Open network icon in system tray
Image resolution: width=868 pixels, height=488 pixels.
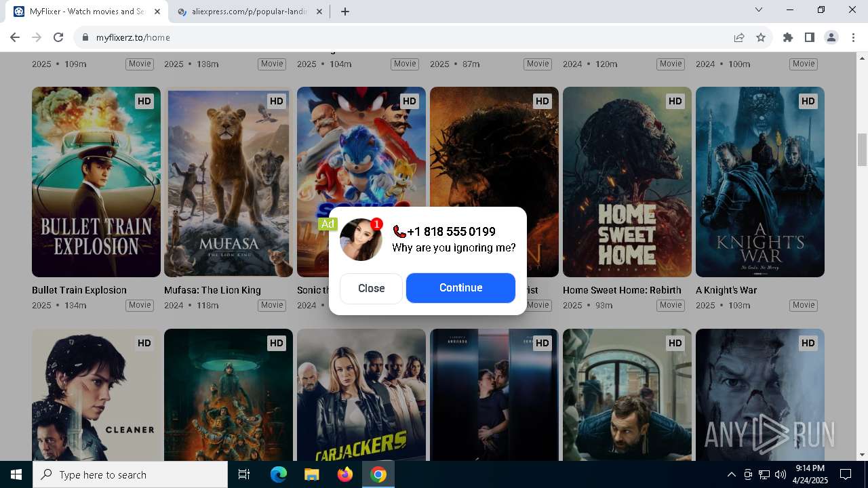764,474
